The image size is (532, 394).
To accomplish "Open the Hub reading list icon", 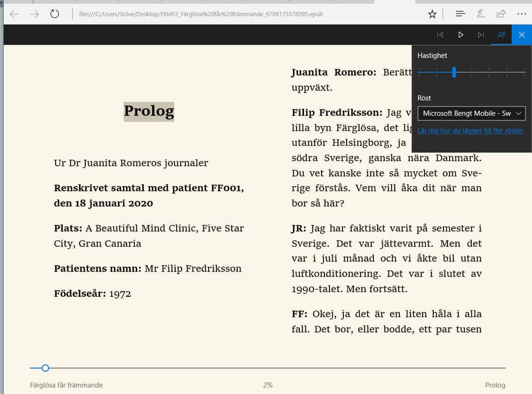I will 460,14.
